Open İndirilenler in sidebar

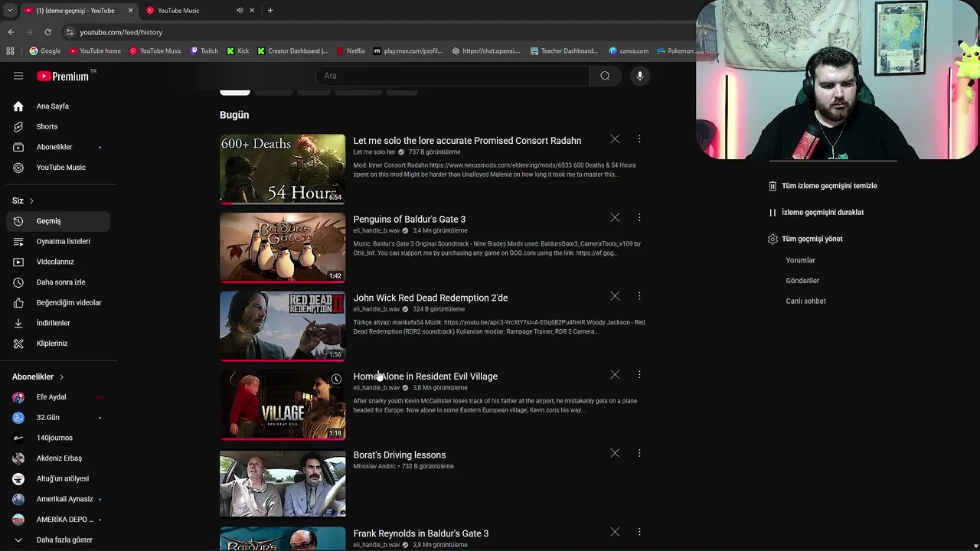(58, 323)
